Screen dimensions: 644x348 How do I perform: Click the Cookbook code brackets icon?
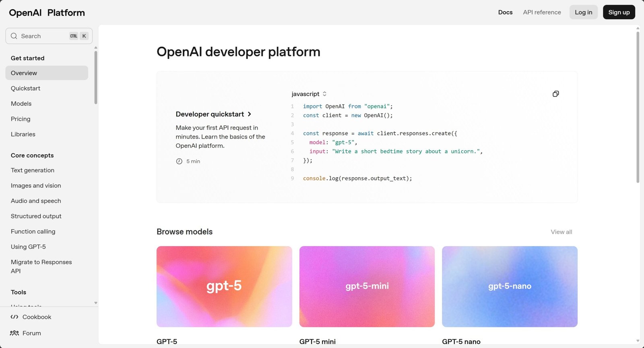(14, 317)
